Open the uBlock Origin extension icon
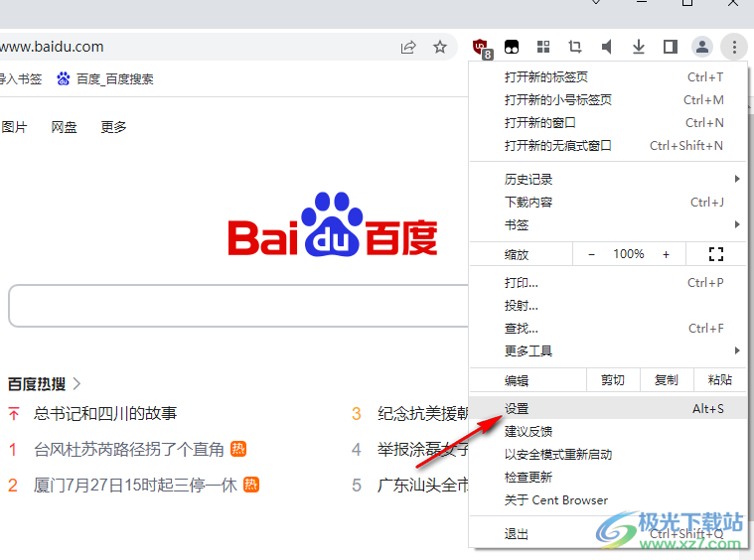The image size is (754, 560). pyautogui.click(x=482, y=48)
